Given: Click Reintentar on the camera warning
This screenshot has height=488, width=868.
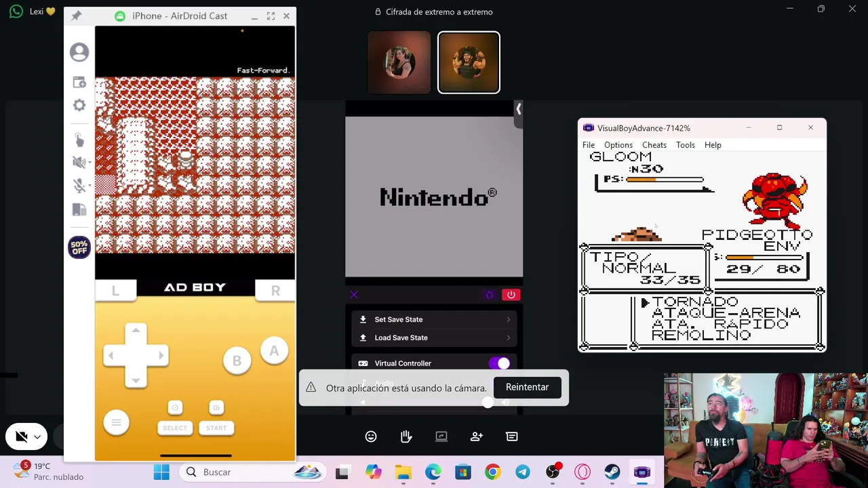Looking at the screenshot, I should pos(527,387).
